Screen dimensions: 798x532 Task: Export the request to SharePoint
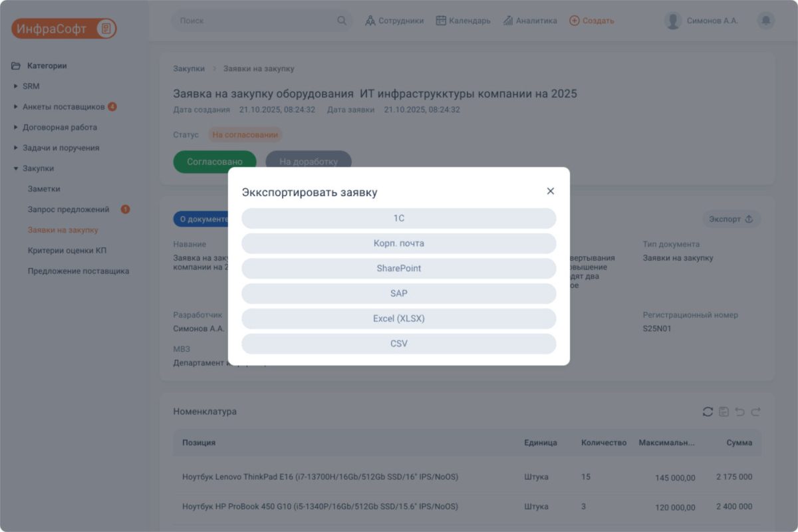[398, 269]
